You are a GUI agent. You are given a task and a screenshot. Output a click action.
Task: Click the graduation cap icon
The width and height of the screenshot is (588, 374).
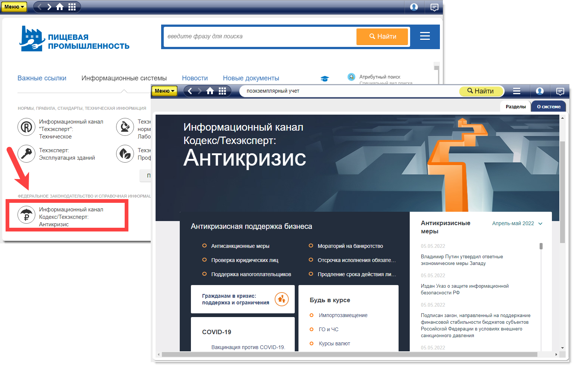tap(325, 79)
